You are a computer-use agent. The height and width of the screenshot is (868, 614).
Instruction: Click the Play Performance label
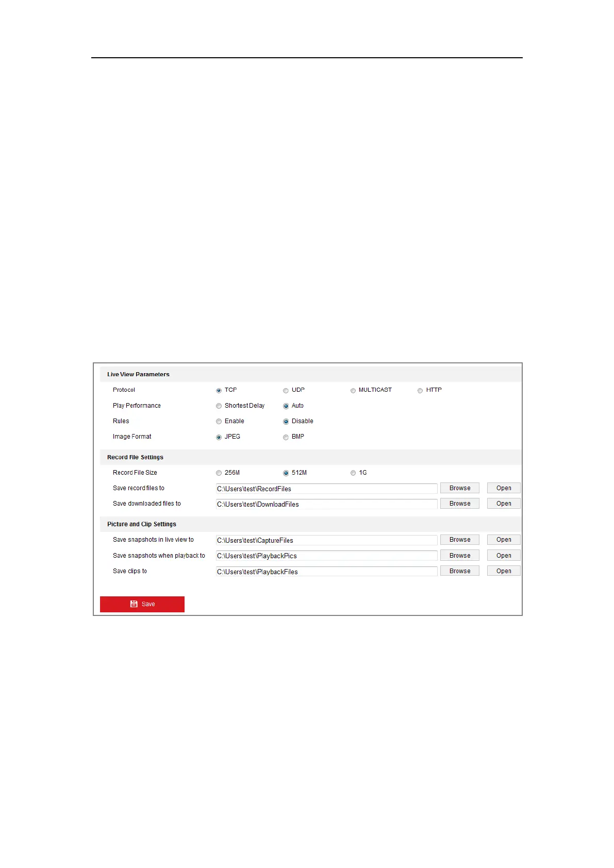(x=137, y=406)
